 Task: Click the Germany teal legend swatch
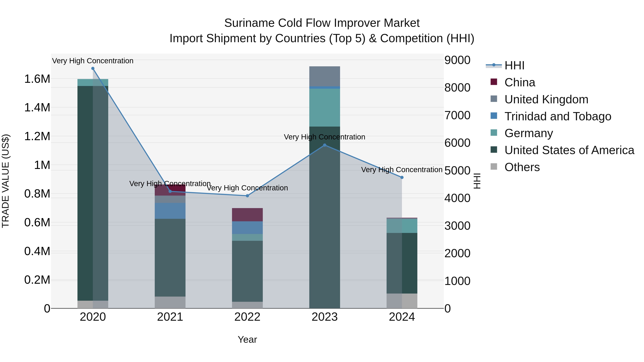click(x=494, y=133)
